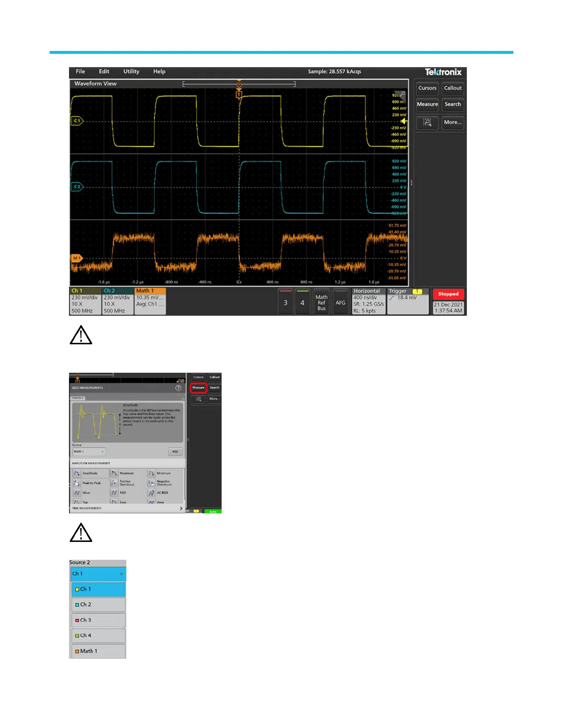Select the Mean measurement icon
Screen dimensions: 563x728
coord(77,493)
